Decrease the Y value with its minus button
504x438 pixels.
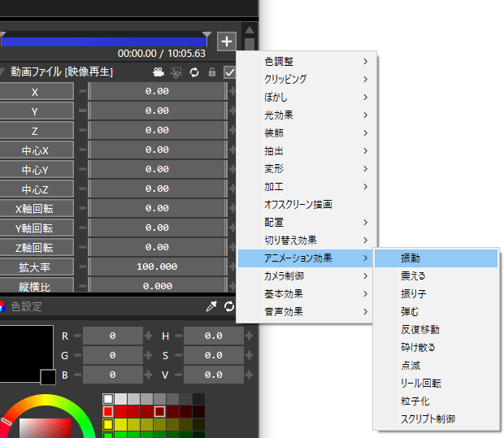point(83,111)
